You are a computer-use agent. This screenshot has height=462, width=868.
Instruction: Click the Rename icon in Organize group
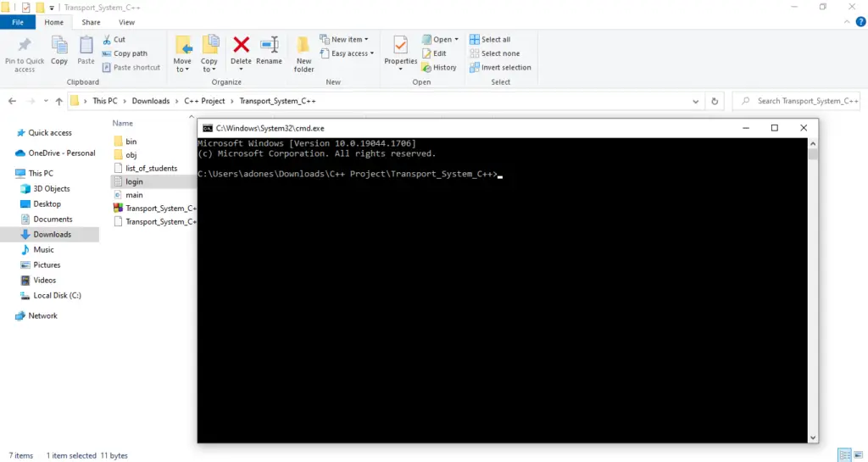tap(269, 46)
